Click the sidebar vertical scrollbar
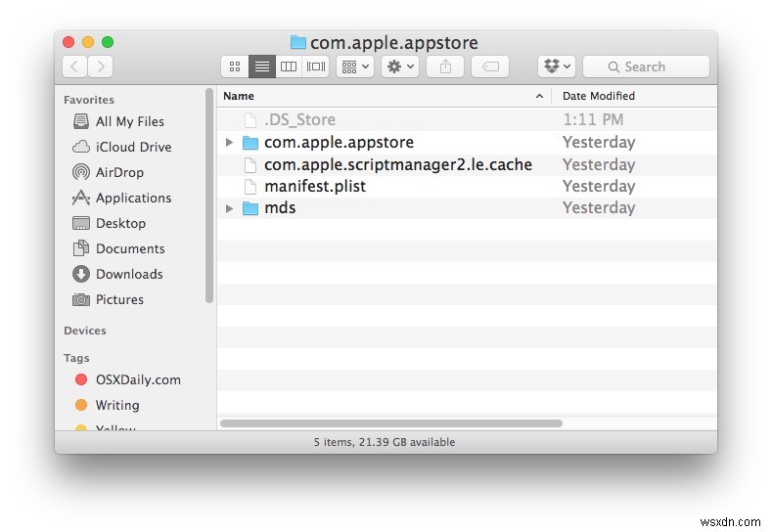The width and height of the screenshot is (772, 532). click(x=209, y=196)
